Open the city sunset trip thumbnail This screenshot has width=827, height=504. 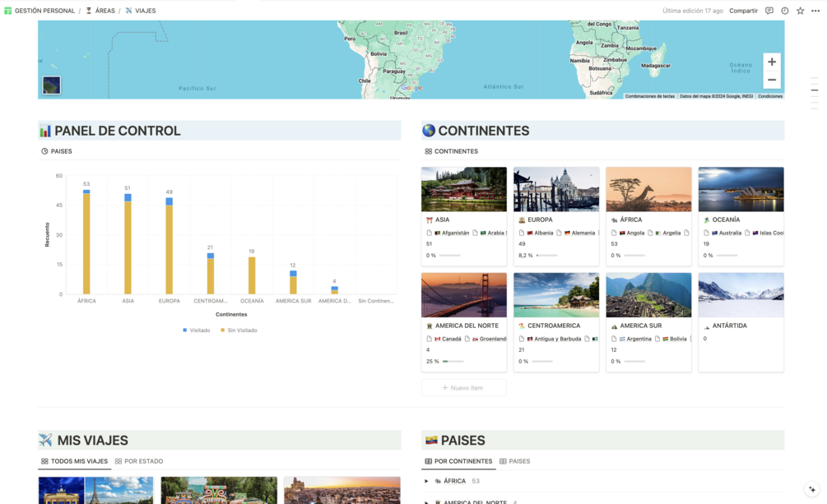coord(341,490)
